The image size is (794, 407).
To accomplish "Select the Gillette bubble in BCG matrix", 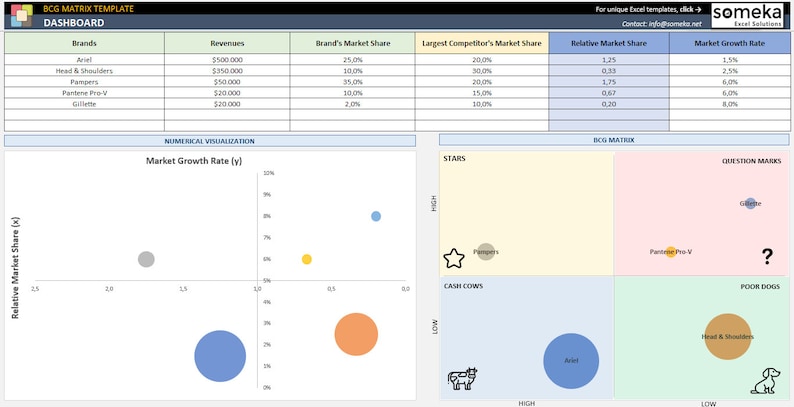I will pyautogui.click(x=750, y=204).
